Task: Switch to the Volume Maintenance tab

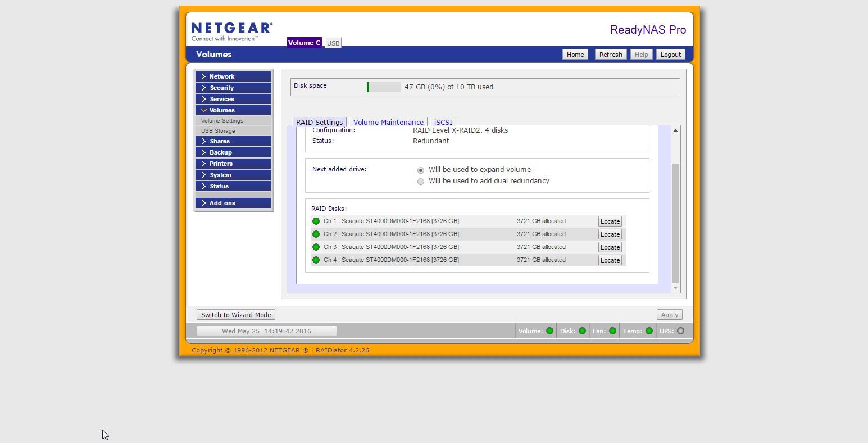Action: pos(388,122)
